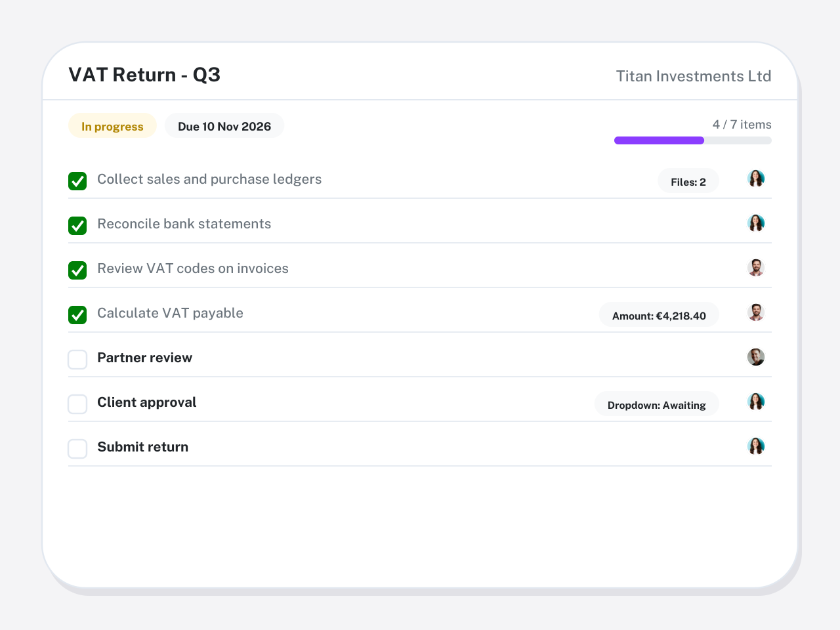Open assignee avatar on Reconcile bank statements row

[756, 223]
